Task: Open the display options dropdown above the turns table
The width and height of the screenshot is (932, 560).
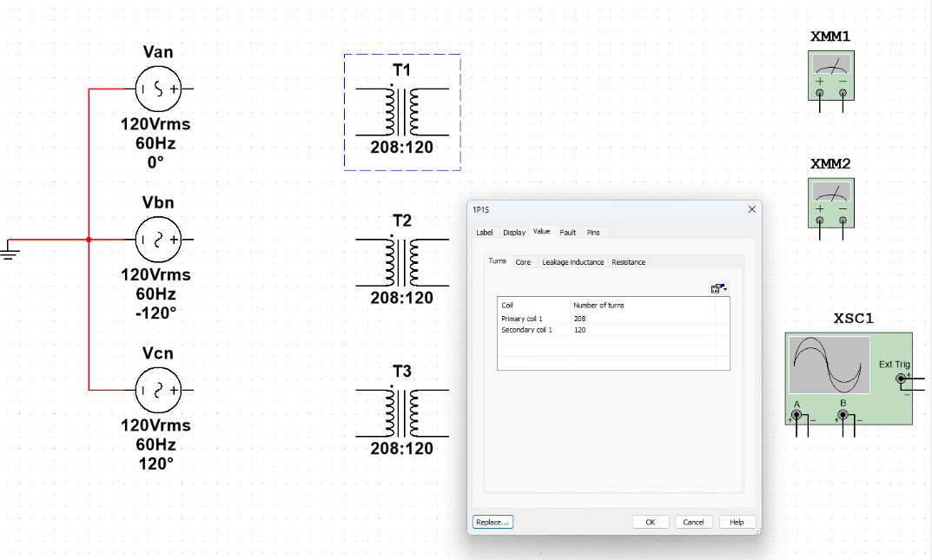Action: pos(718,288)
